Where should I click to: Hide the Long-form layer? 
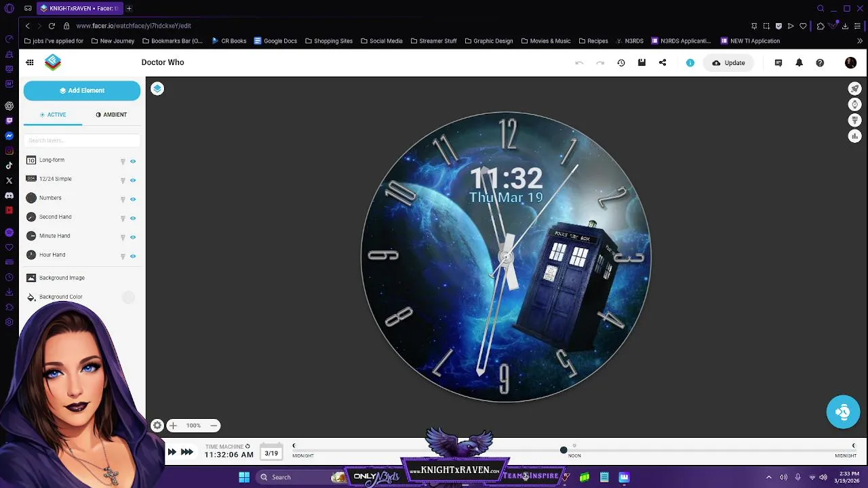click(x=133, y=161)
